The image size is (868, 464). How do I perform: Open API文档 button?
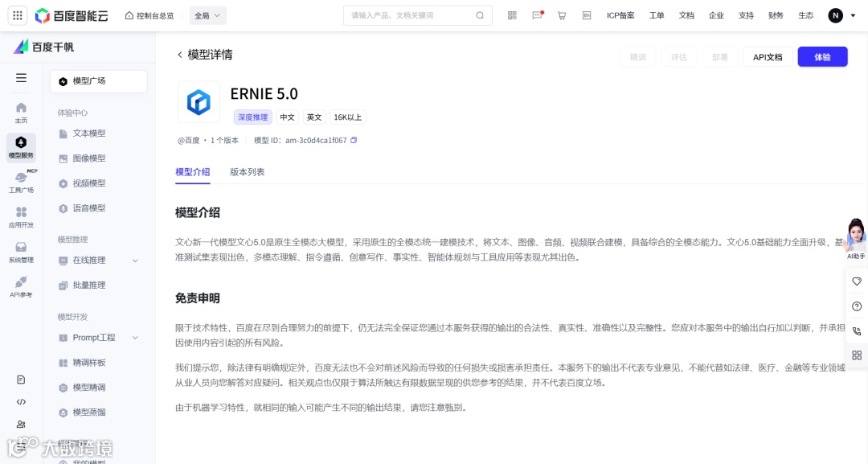(x=768, y=57)
